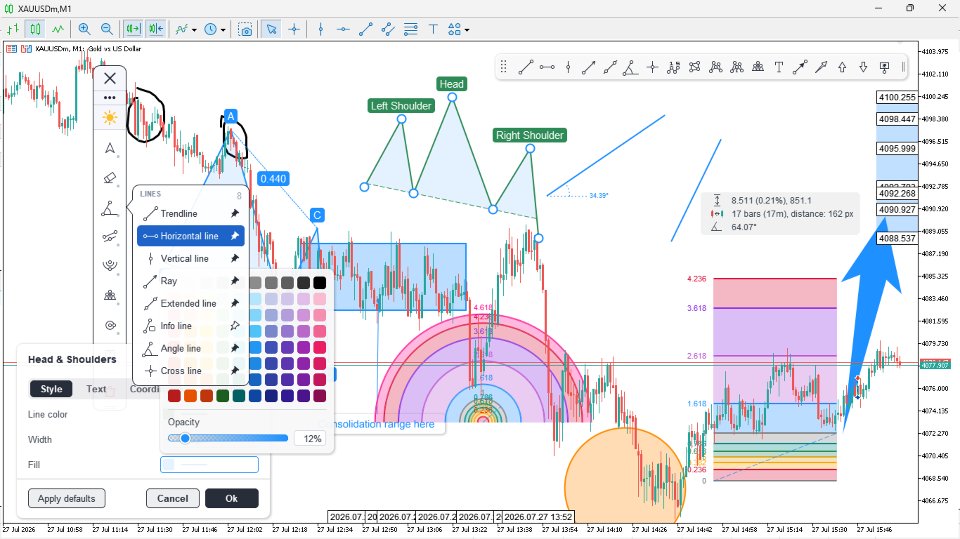
Task: Unpin Trendline from favorites
Action: (234, 214)
